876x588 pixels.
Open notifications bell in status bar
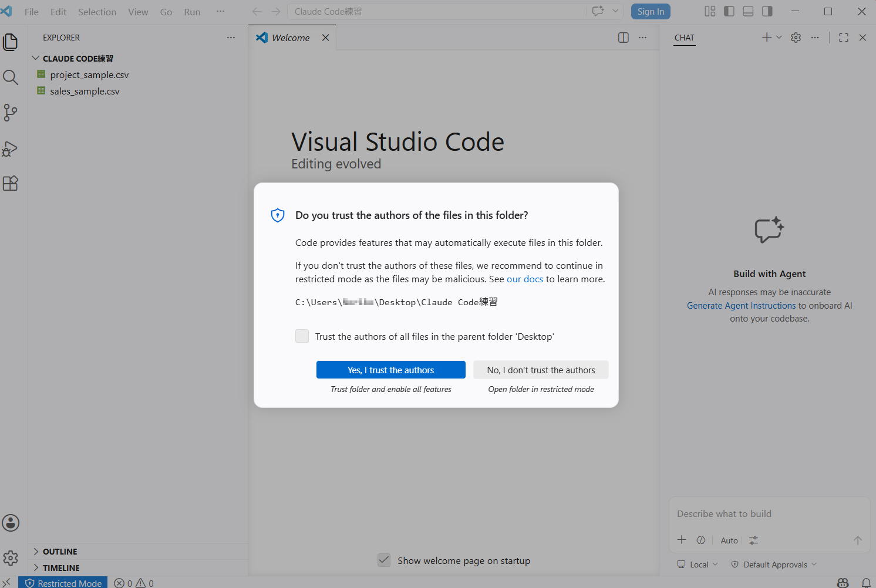pyautogui.click(x=866, y=583)
